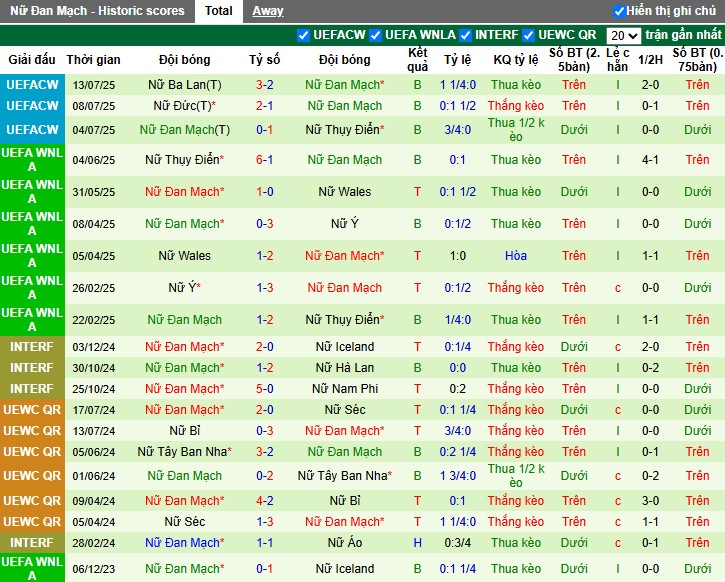Switch to the Away tab
Screen dimensions: 725x582
[267, 11]
